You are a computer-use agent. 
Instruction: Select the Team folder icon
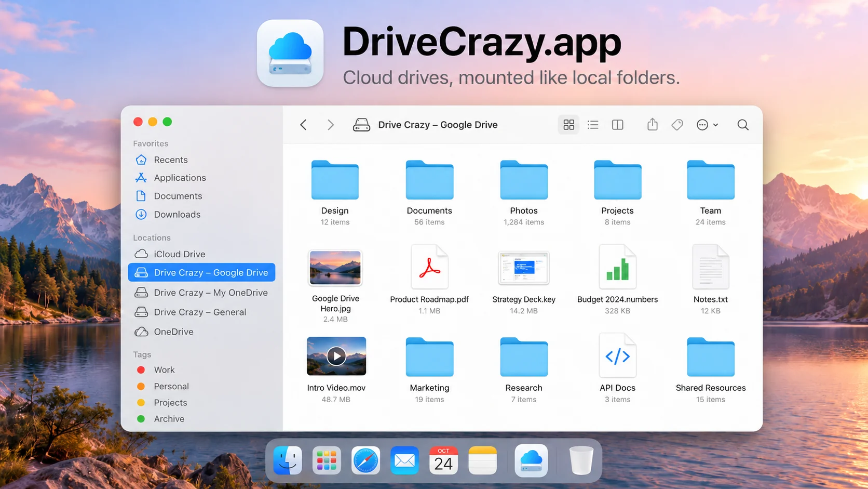tap(711, 180)
